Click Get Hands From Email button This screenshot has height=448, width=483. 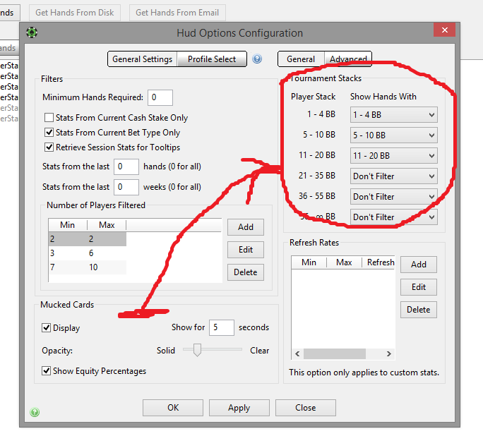(x=177, y=13)
